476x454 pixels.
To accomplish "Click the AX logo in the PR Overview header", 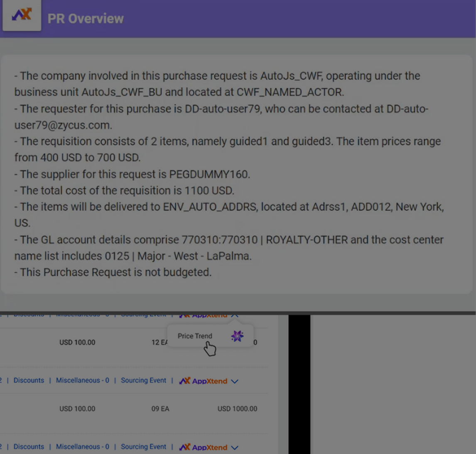I will 22,16.
